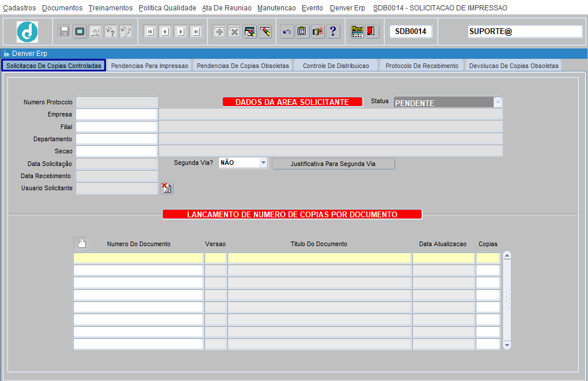588x381 pixels.
Task: Click the Denver 'd' logo icon
Action: coord(28,32)
